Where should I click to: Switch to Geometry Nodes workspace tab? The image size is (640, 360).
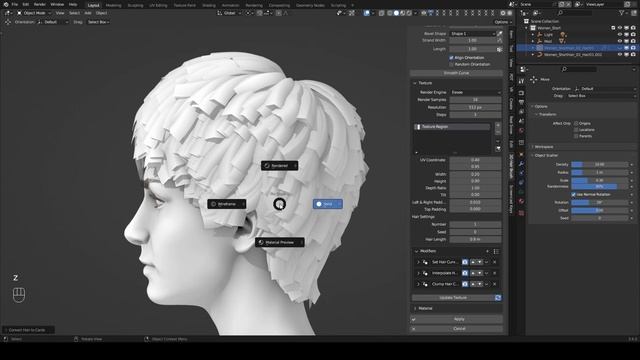pyautogui.click(x=310, y=5)
